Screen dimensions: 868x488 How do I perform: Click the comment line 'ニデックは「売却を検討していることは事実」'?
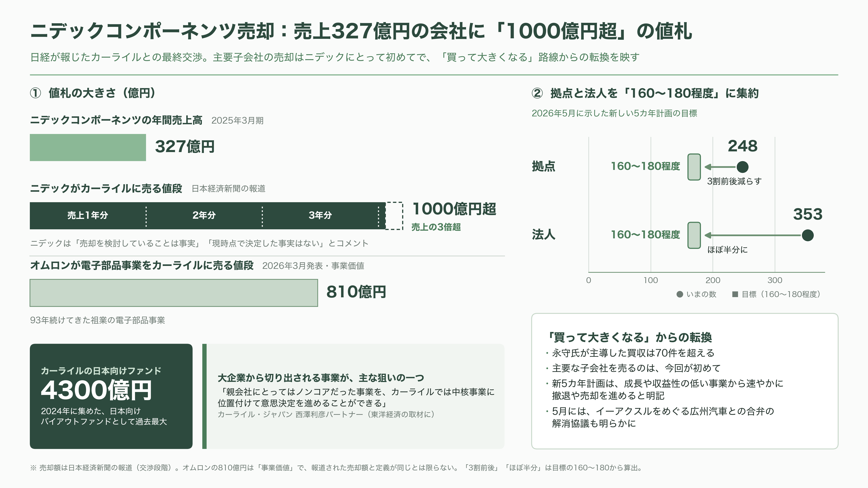pos(199,243)
